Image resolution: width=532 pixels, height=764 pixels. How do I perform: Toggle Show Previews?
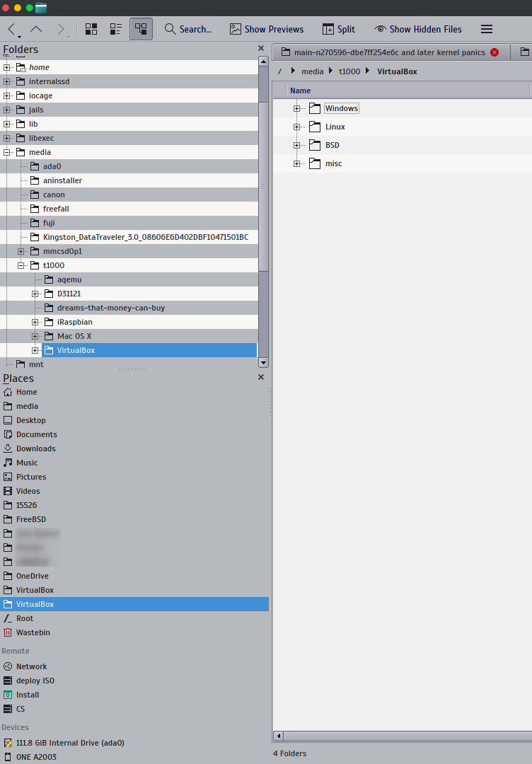pyautogui.click(x=266, y=29)
